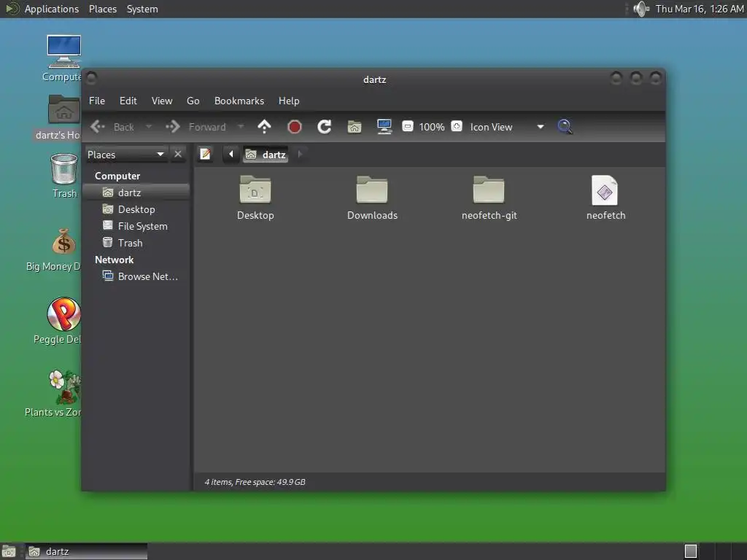
Task: Open Home folder from the toolbar icon
Action: (x=355, y=127)
